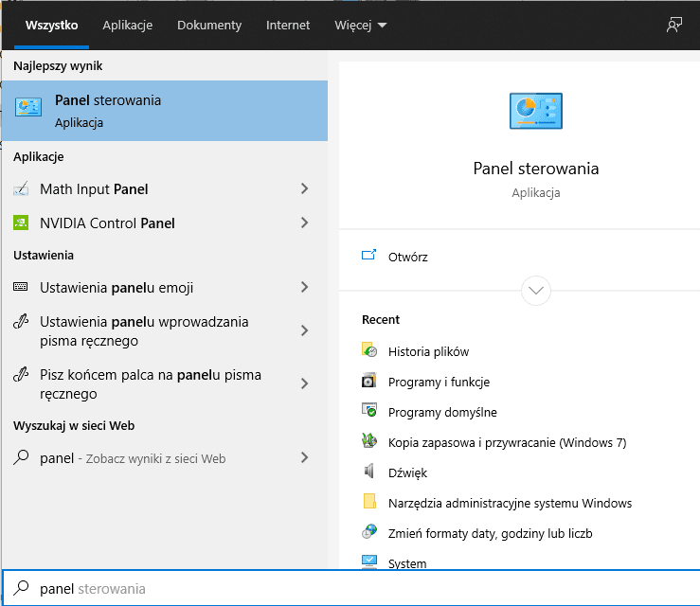Click Otwórz to open Control Panel
The height and width of the screenshot is (606, 700).
point(407,257)
